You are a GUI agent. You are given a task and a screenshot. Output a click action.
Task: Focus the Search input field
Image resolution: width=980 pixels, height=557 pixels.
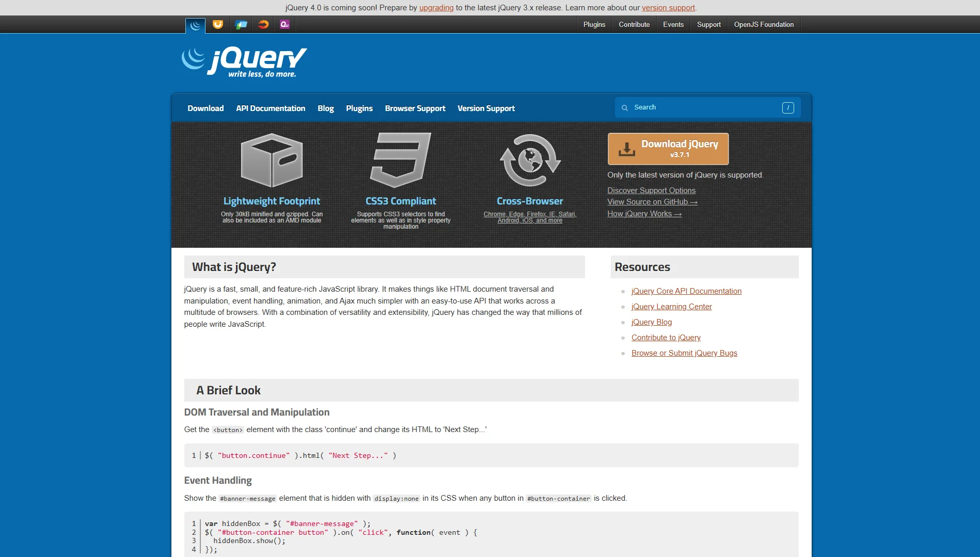pyautogui.click(x=708, y=107)
